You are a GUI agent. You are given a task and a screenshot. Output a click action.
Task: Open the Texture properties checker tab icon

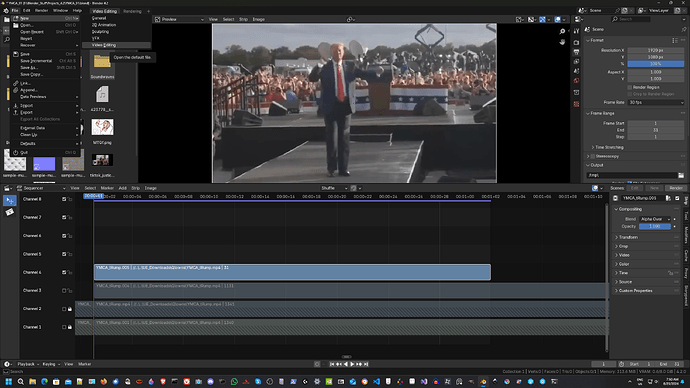point(576,104)
